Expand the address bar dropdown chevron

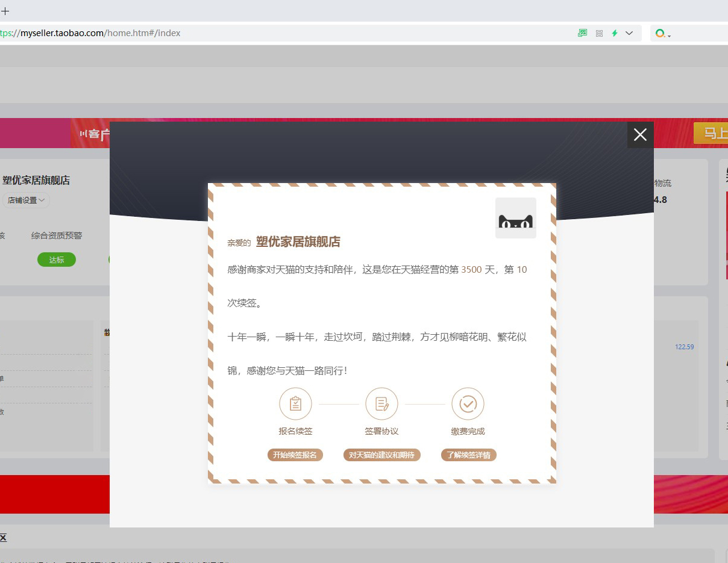629,33
